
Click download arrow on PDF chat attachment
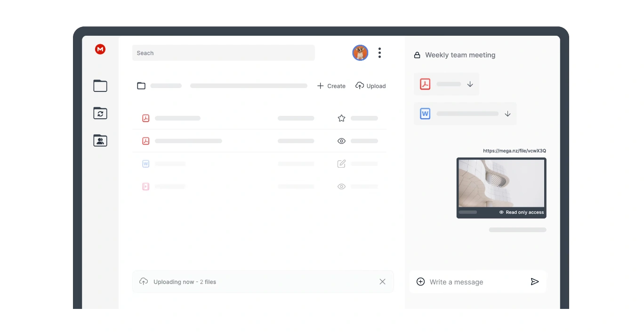470,84
